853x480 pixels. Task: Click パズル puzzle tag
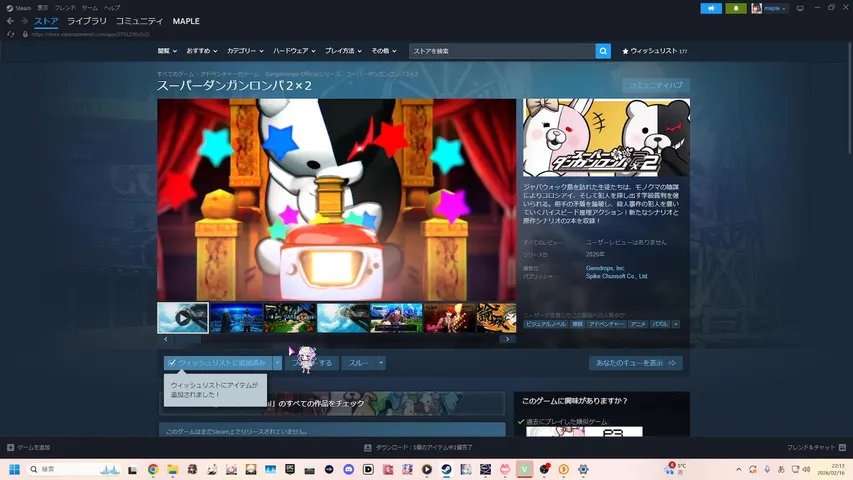660,324
